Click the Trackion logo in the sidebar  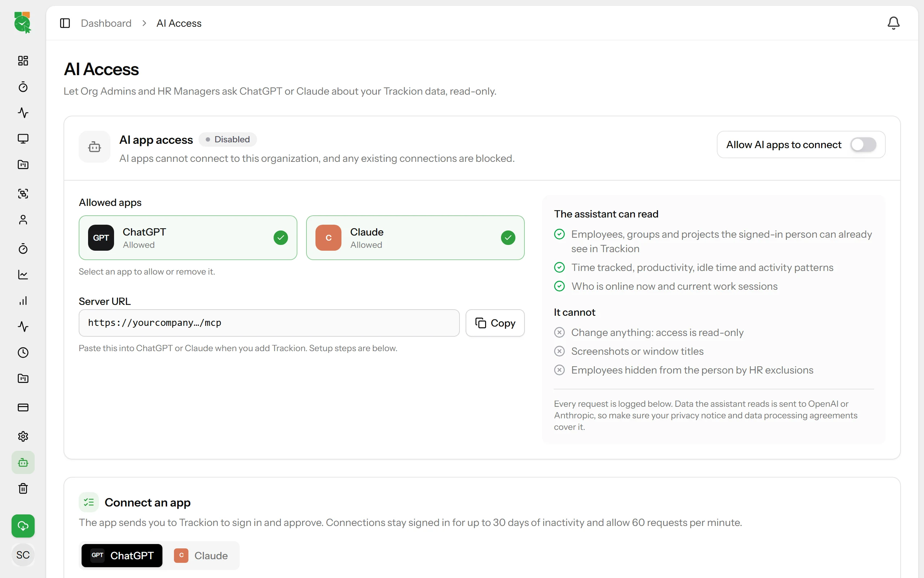(23, 22)
